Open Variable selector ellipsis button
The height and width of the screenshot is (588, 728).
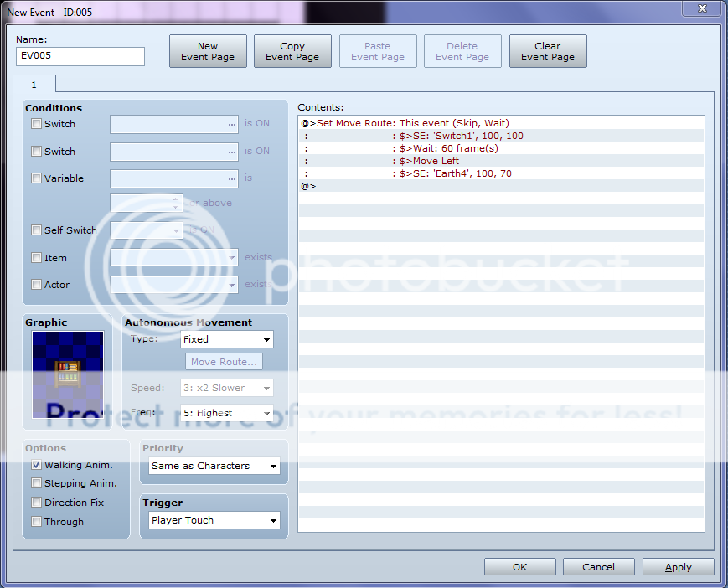(x=232, y=178)
